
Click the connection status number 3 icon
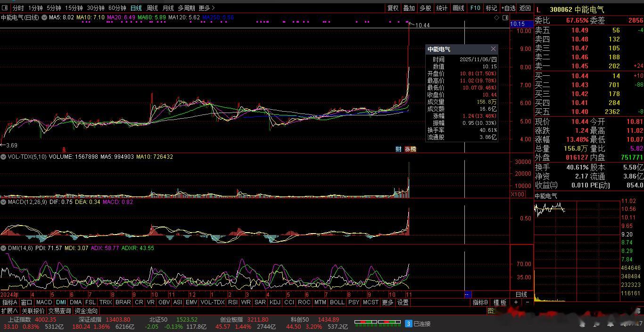(x=409, y=324)
